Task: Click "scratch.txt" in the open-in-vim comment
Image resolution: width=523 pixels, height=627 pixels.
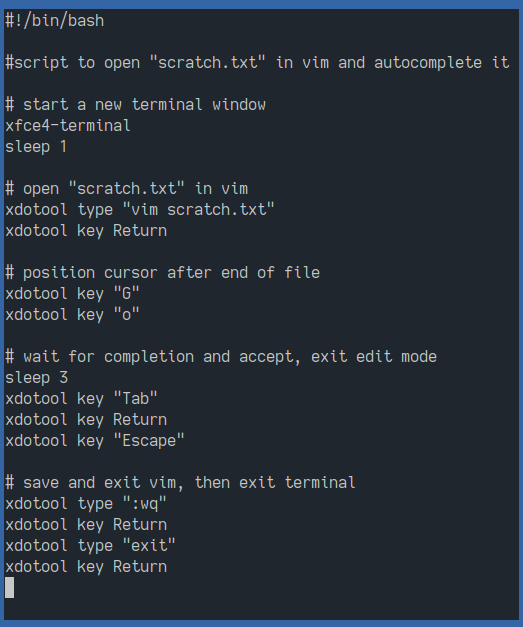Action: [127, 189]
